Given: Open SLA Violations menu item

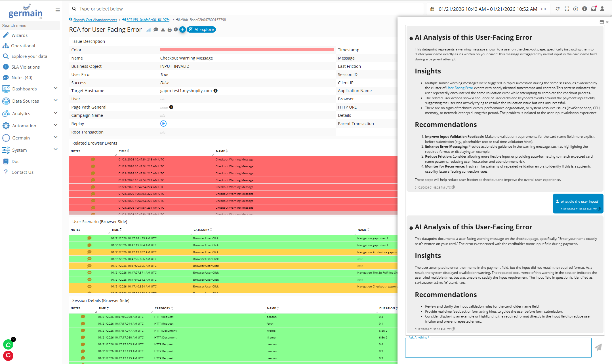Looking at the screenshot, I should coord(26,67).
